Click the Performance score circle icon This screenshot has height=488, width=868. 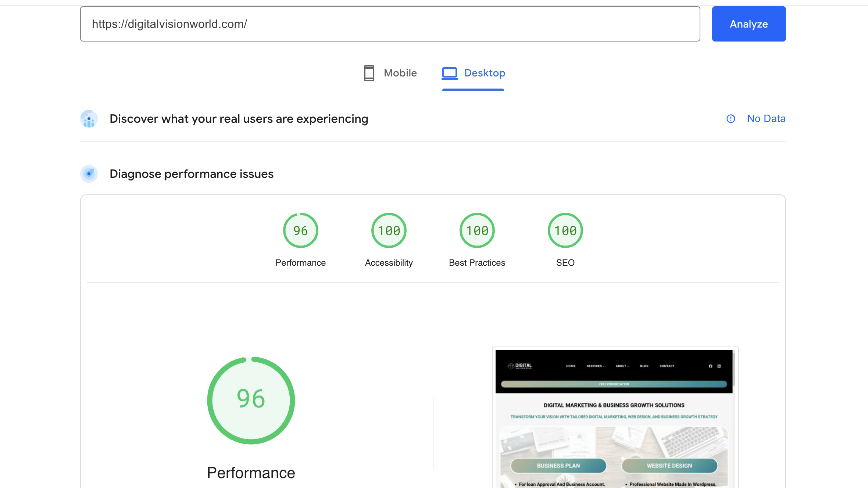(x=300, y=231)
